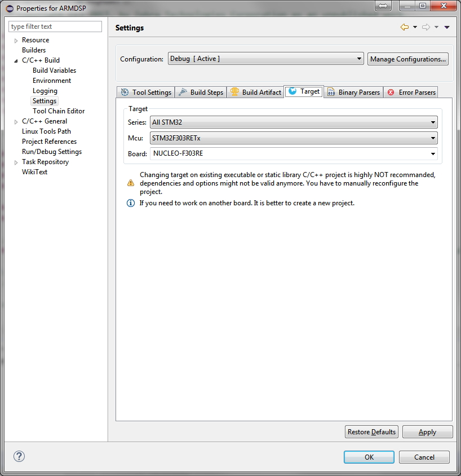Open the Mcu selection dropdown
The image size is (461, 476).
click(x=294, y=138)
